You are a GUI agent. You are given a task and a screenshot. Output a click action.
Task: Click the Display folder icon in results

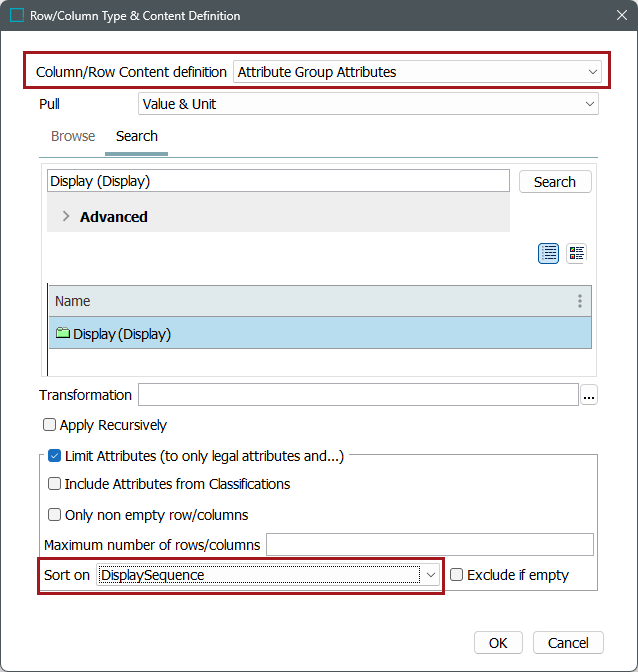click(x=63, y=334)
